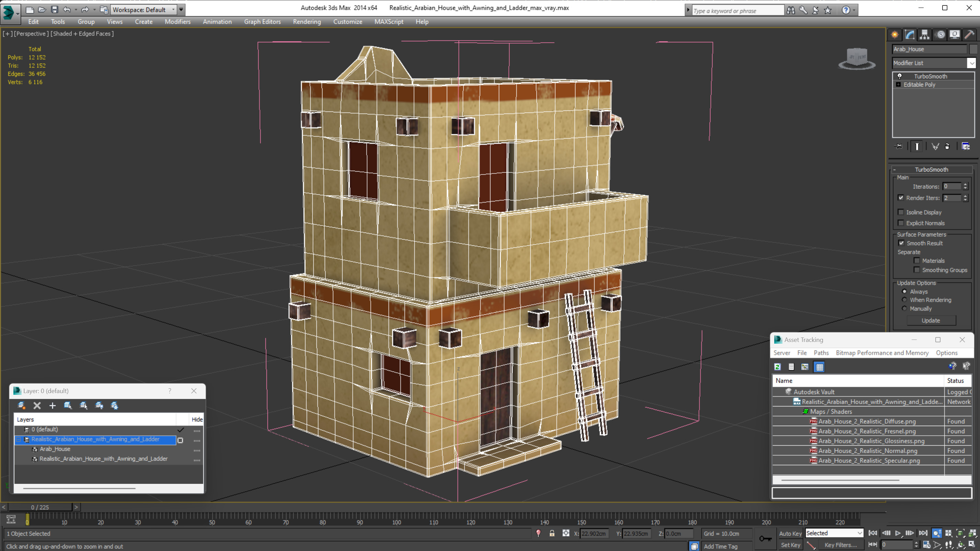This screenshot has height=551, width=980.
Task: Toggle Show End Result in modifier stack
Action: click(917, 146)
